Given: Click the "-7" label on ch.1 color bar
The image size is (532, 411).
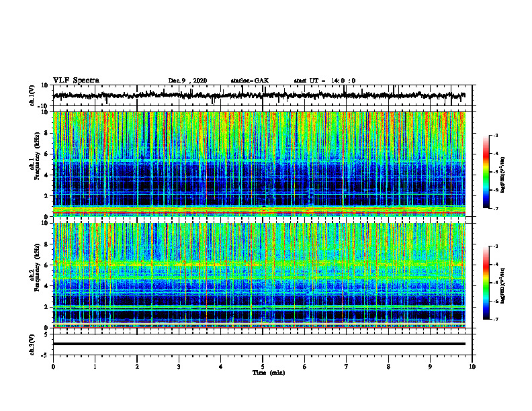Looking at the screenshot, I should click(495, 208).
